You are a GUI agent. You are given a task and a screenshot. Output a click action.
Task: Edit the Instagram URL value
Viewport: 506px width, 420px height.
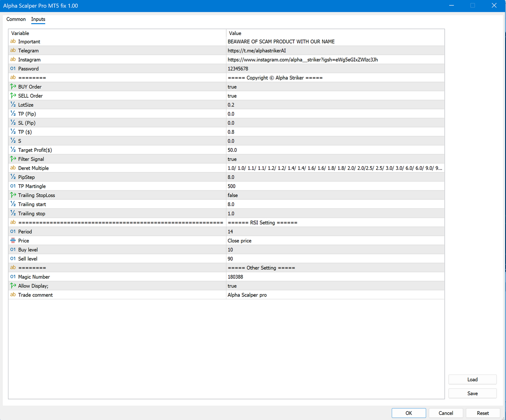click(335, 60)
